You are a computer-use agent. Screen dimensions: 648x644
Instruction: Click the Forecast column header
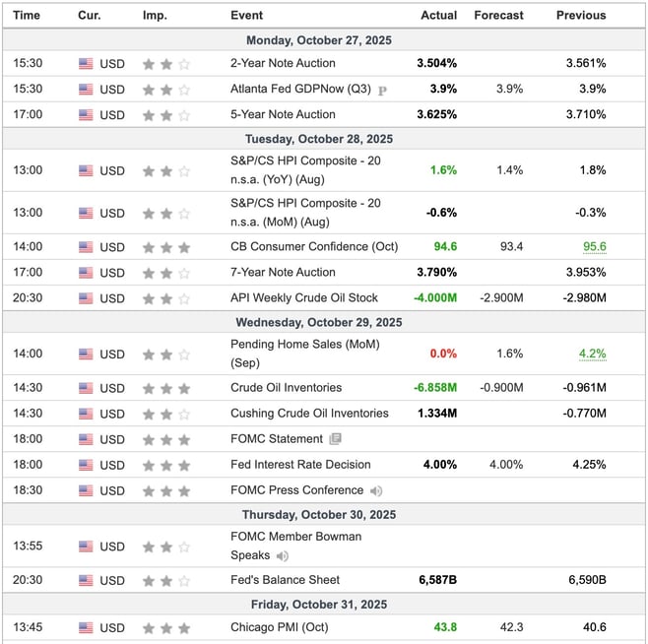click(x=498, y=15)
